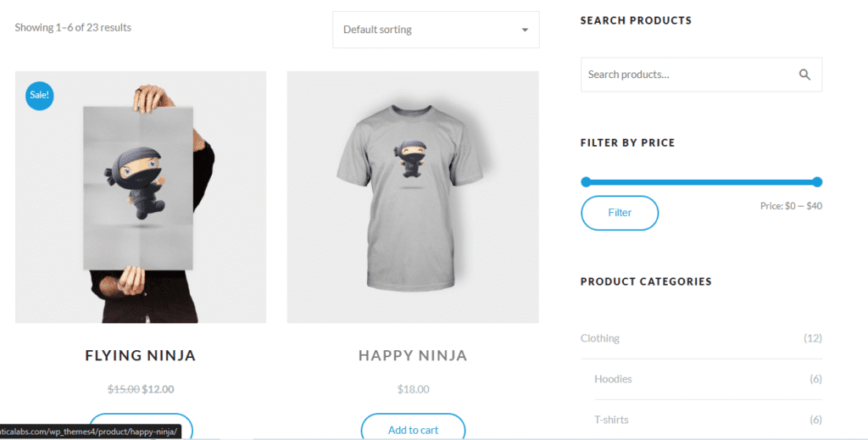Click the Flying Ninja sale price $12.00
Image resolution: width=868 pixels, height=440 pixels.
(158, 390)
